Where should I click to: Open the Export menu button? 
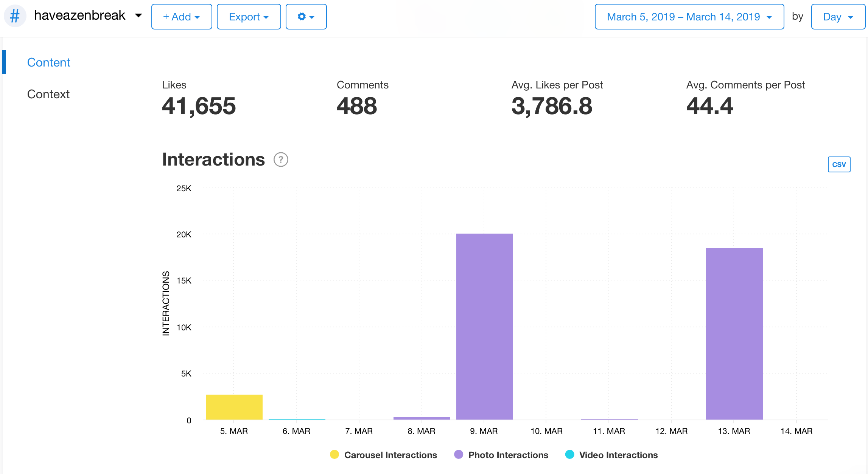click(x=249, y=17)
